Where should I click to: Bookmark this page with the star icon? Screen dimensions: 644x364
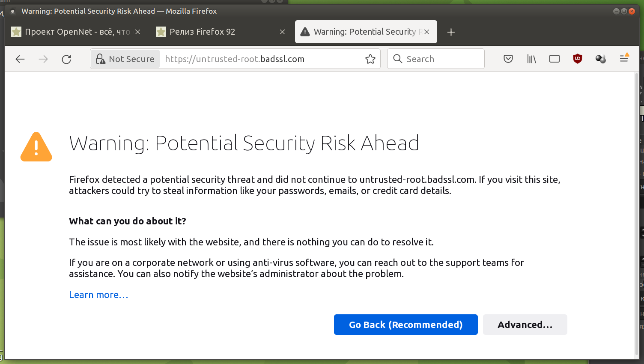tap(370, 59)
